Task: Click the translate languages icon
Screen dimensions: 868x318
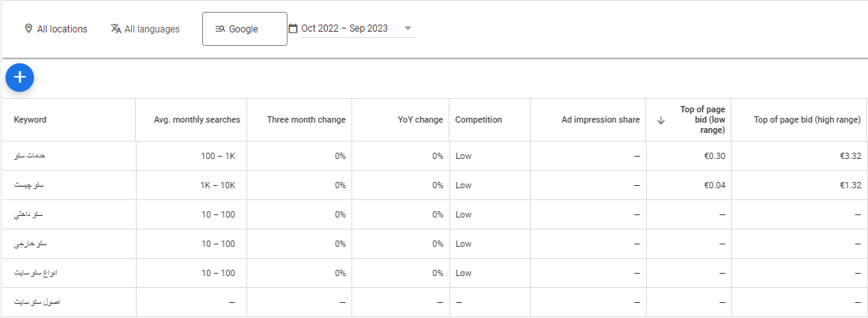Action: coord(116,28)
